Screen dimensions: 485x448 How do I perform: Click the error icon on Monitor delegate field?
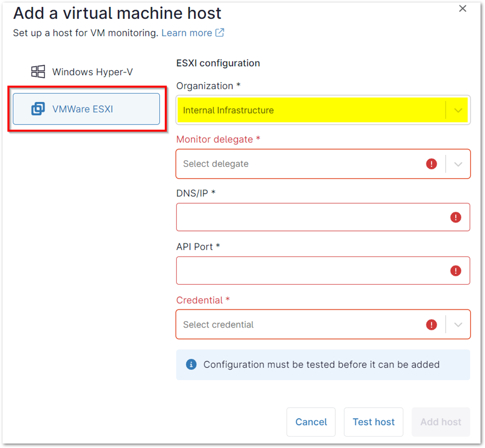coord(431,163)
